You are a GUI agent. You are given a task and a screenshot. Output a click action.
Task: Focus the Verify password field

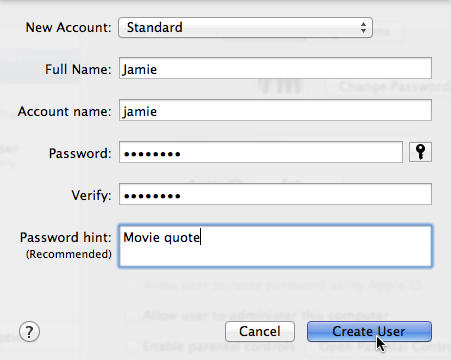(275, 194)
